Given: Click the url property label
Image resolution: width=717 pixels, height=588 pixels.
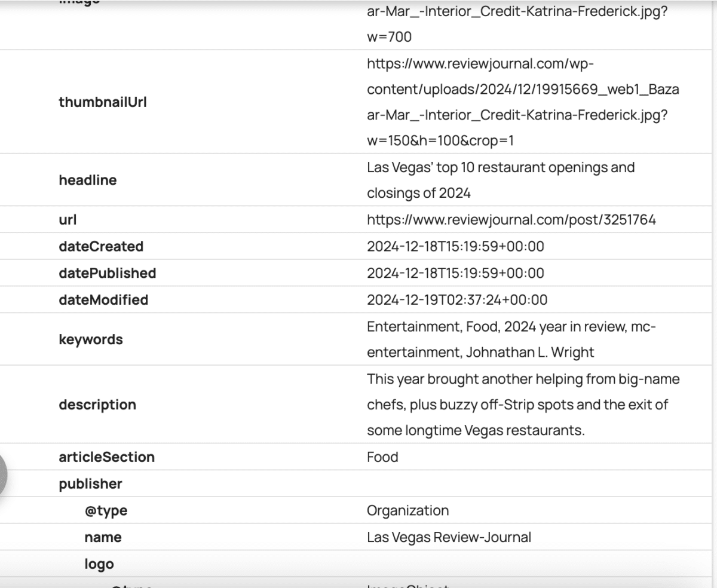Looking at the screenshot, I should 68,219.
